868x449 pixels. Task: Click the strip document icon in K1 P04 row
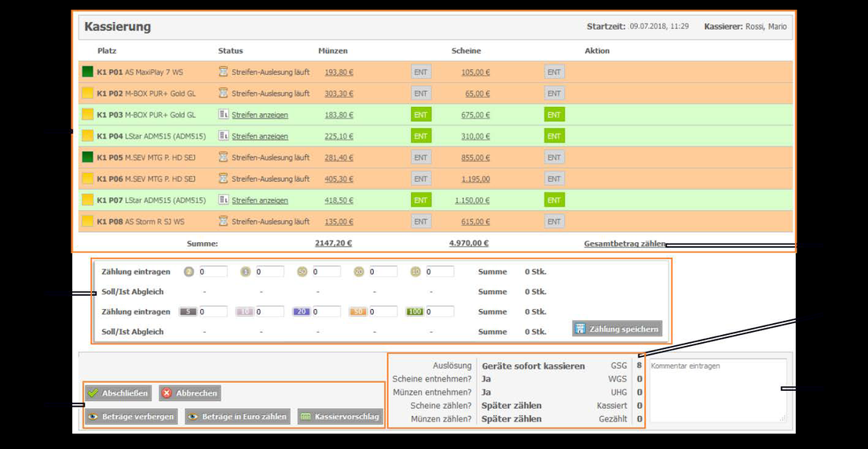click(224, 136)
